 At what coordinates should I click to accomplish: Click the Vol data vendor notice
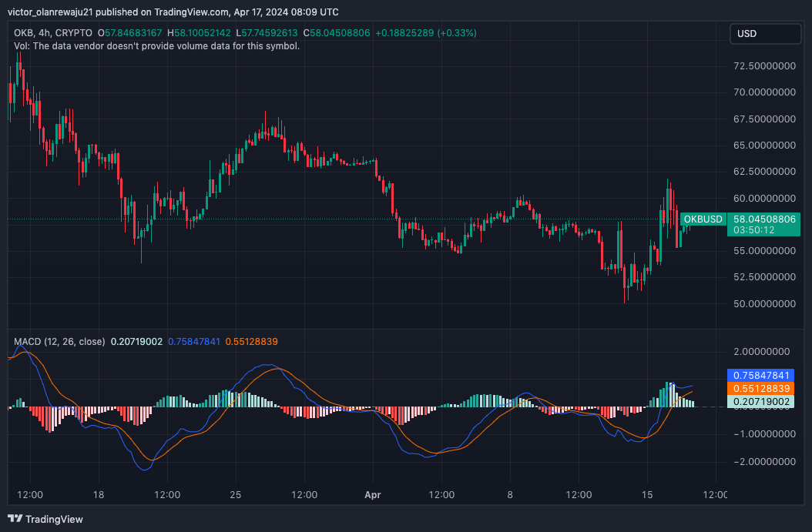tap(156, 46)
